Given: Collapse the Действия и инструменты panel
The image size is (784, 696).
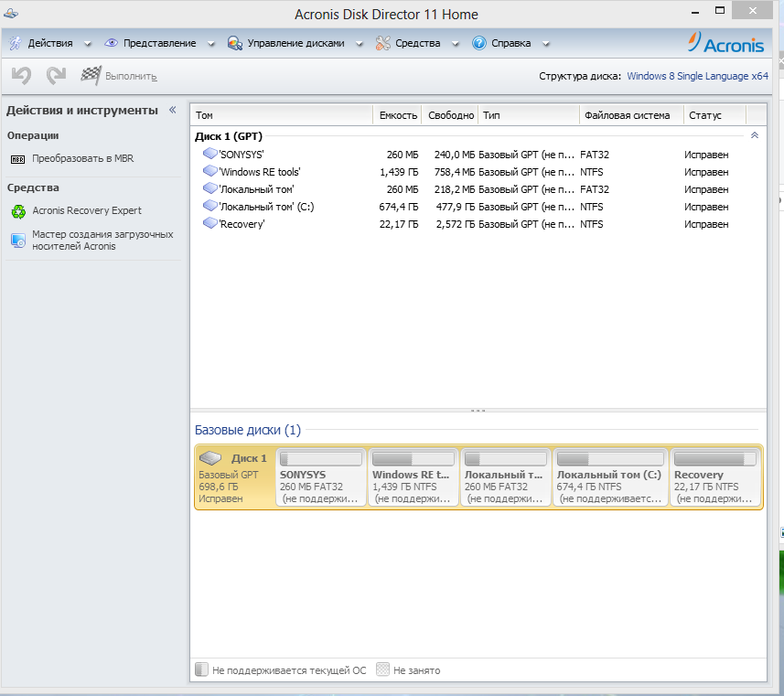Looking at the screenshot, I should (172, 110).
